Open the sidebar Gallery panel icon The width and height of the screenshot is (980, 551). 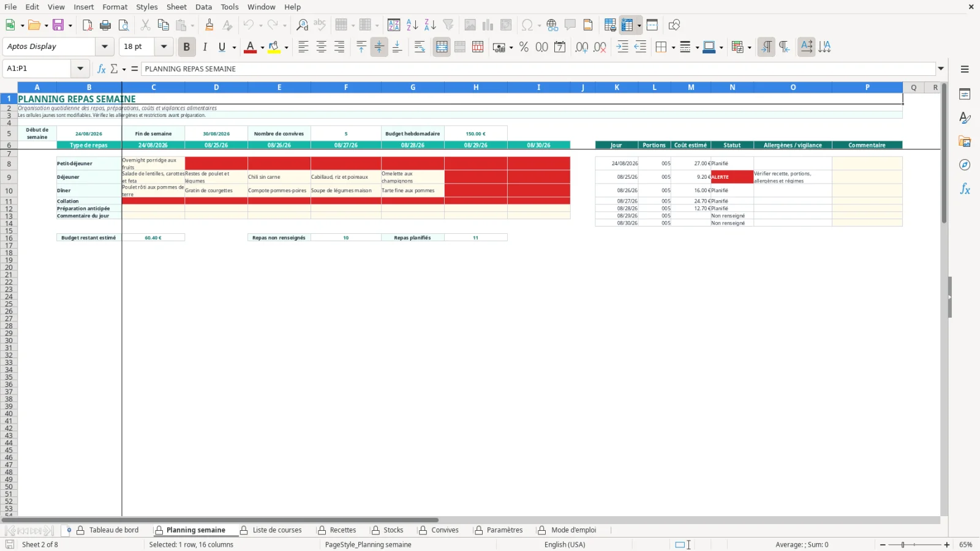pyautogui.click(x=965, y=141)
